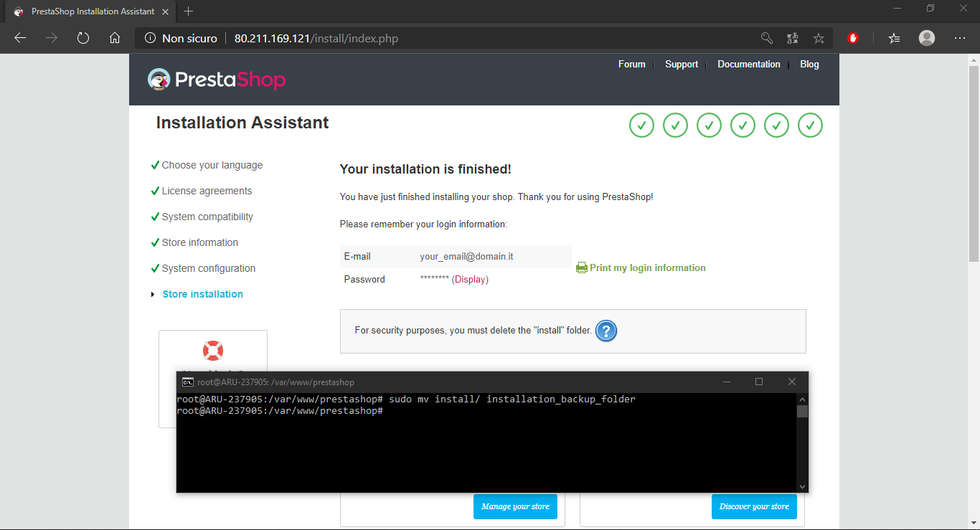Click the magnifier zoom icon in address bar

pos(765,38)
